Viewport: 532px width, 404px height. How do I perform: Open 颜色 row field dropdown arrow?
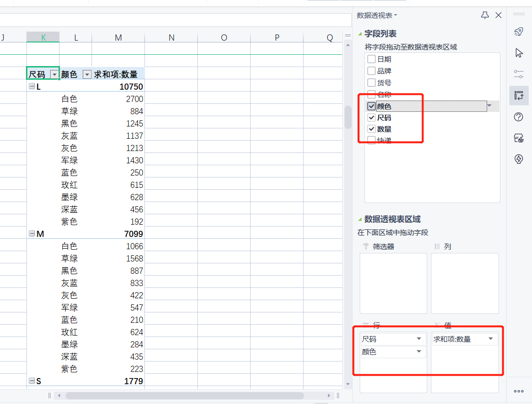click(419, 352)
